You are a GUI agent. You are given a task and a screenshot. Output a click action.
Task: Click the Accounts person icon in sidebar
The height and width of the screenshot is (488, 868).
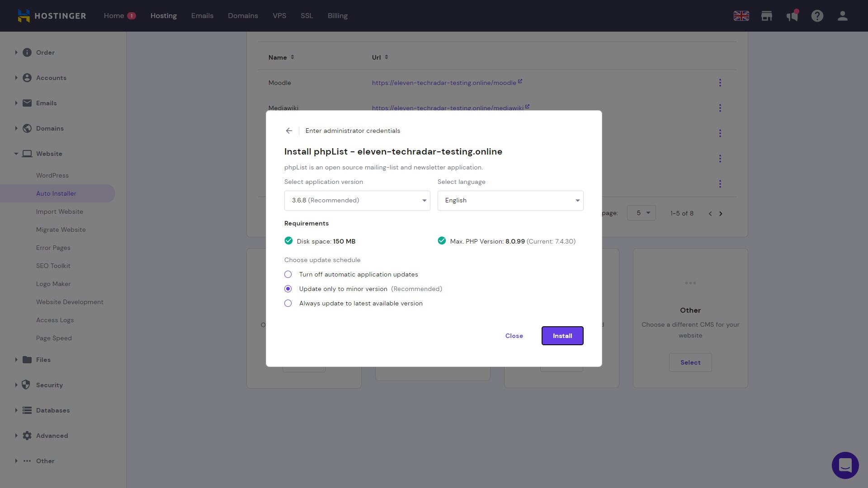tap(27, 78)
